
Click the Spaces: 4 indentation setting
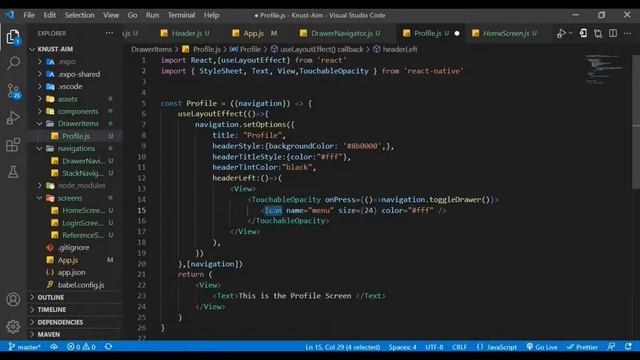coord(402,347)
